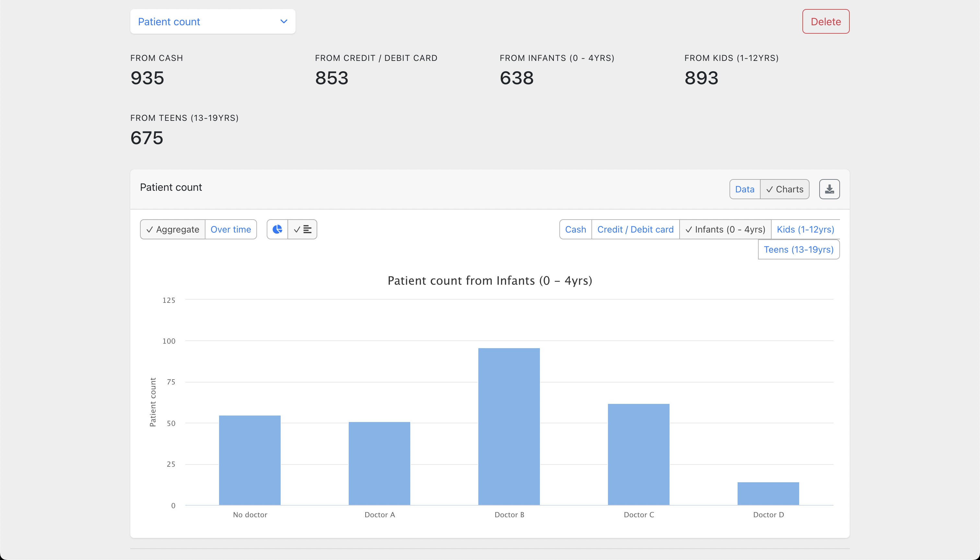This screenshot has width=980, height=560.
Task: Filter chart by Teens (13-19yrs)
Action: coord(799,250)
